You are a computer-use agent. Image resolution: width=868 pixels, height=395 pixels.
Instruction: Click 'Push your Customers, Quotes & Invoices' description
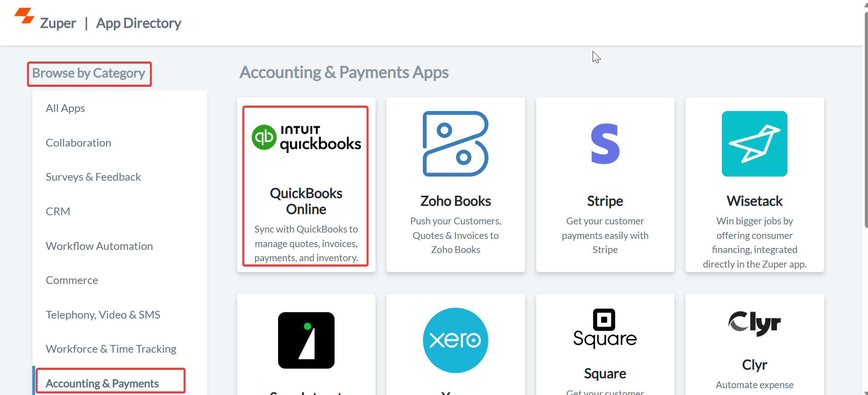456,235
